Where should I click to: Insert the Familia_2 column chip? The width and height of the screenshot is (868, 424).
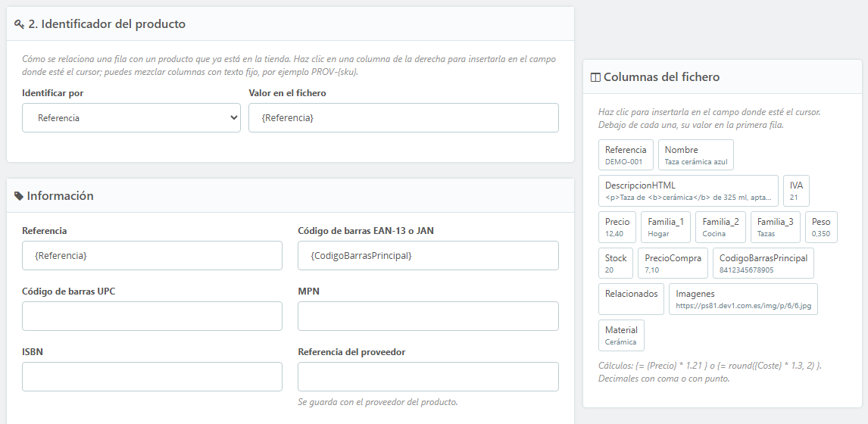[721, 227]
